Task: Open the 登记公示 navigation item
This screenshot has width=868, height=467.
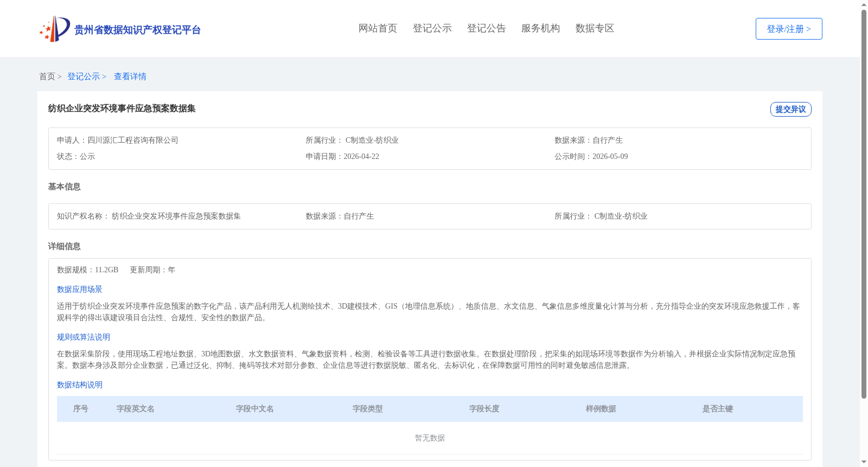Action: coord(432,28)
